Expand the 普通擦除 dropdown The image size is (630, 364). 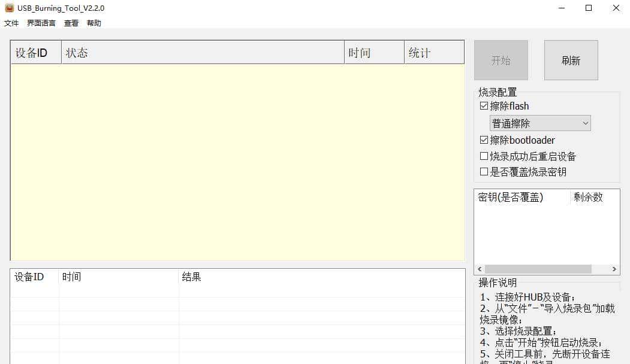tap(540, 123)
